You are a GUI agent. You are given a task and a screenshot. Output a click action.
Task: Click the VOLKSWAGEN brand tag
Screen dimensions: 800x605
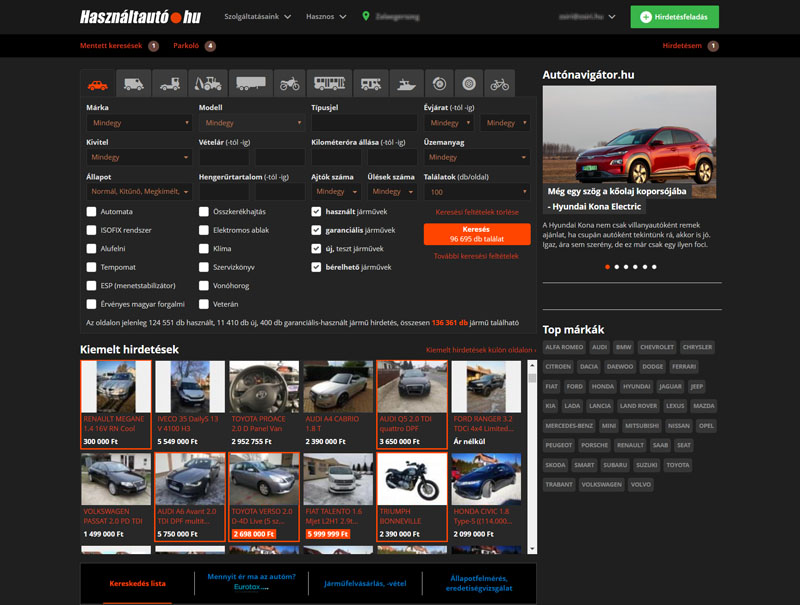coord(602,485)
